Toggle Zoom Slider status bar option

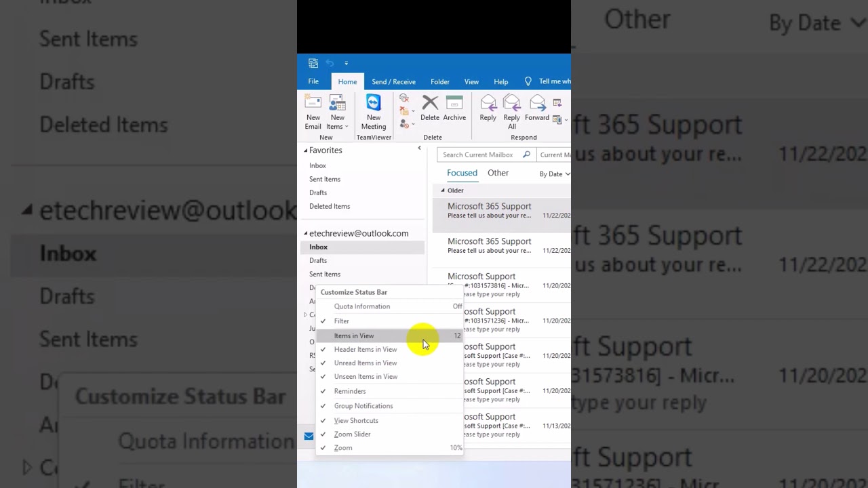click(x=390, y=434)
